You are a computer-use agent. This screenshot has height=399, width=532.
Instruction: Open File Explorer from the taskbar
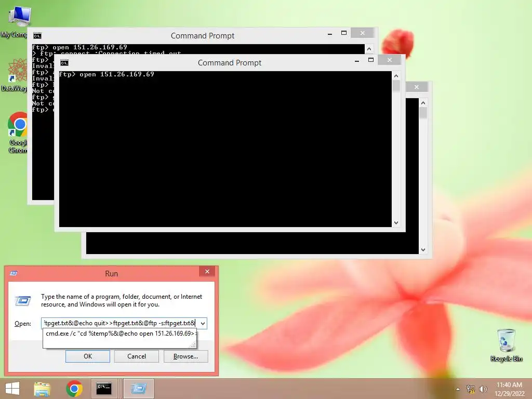(x=42, y=389)
